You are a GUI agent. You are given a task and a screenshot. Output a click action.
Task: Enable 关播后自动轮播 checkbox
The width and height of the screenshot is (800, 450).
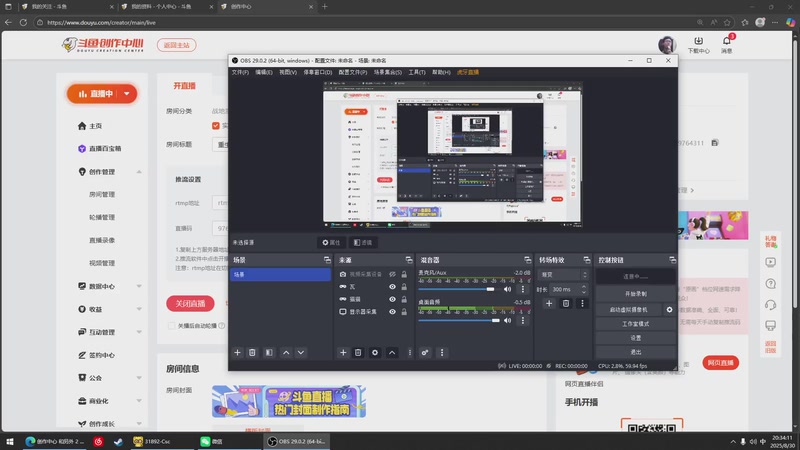pyautogui.click(x=171, y=326)
